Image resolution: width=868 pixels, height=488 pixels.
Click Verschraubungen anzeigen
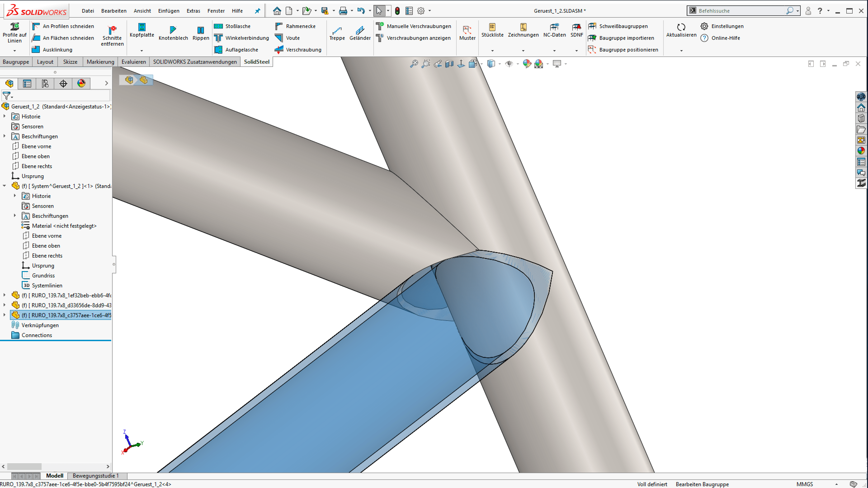(413, 38)
